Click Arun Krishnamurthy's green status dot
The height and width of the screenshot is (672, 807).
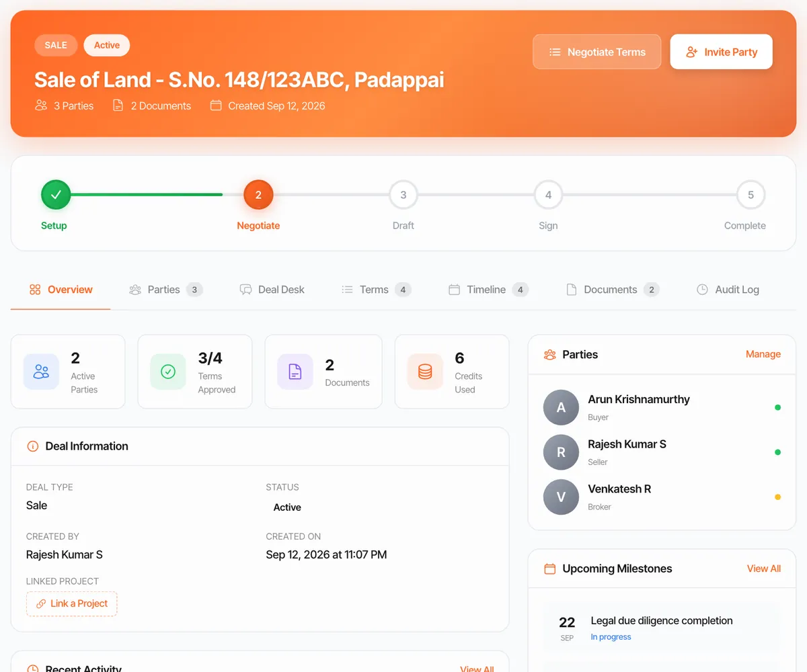(x=778, y=407)
